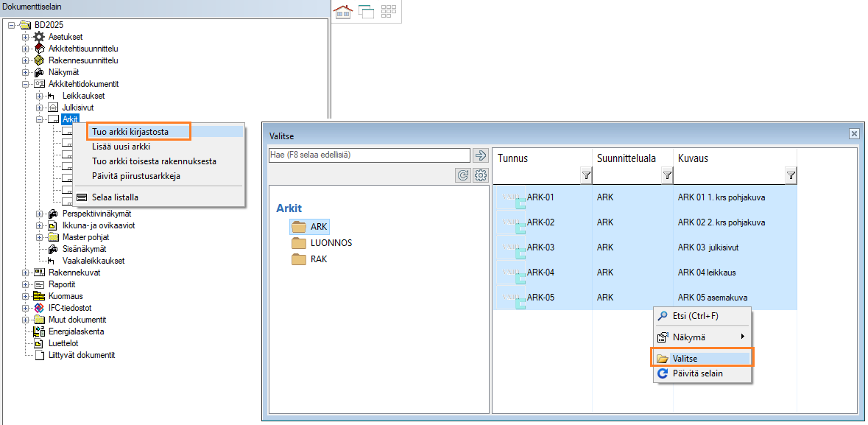
Task: Close the Valitse dialog
Action: point(854,134)
